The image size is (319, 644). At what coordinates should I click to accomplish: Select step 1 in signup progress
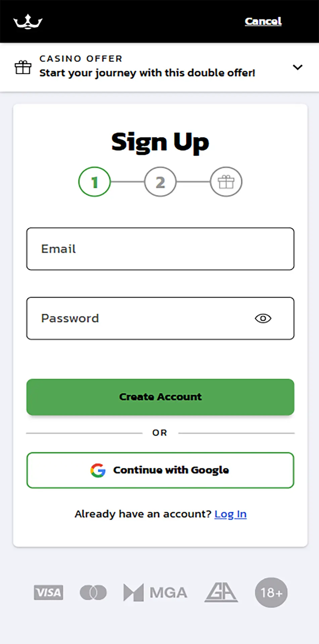[95, 182]
